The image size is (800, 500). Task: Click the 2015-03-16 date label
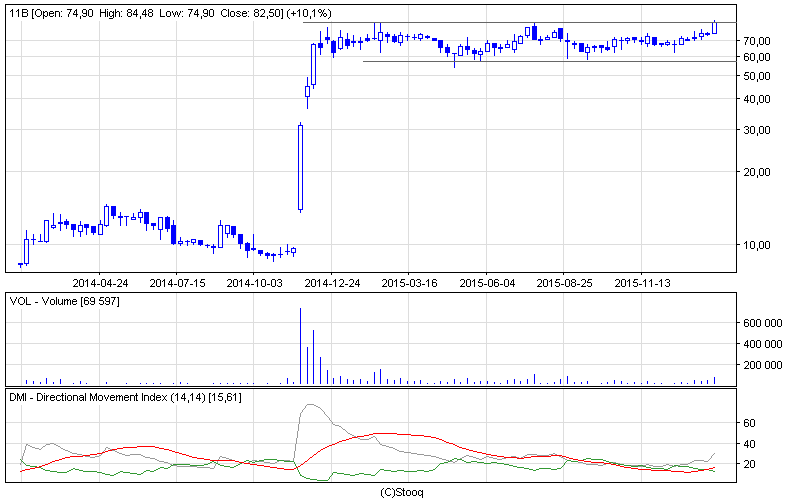pos(409,283)
